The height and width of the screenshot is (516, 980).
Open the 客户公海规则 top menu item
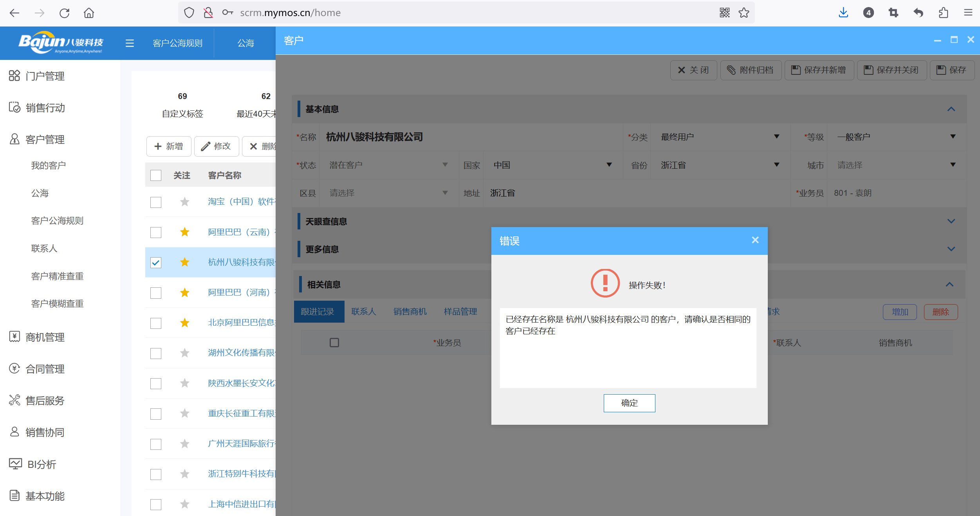click(177, 43)
